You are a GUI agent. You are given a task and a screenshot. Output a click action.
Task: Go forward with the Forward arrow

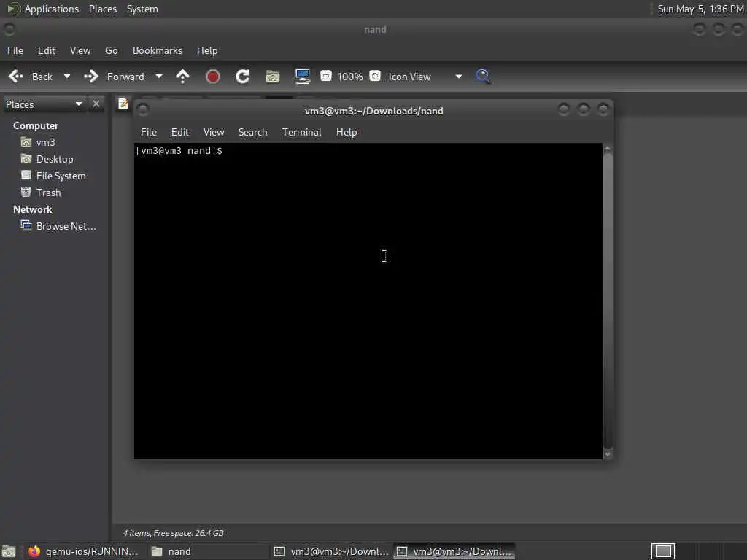[x=114, y=76]
